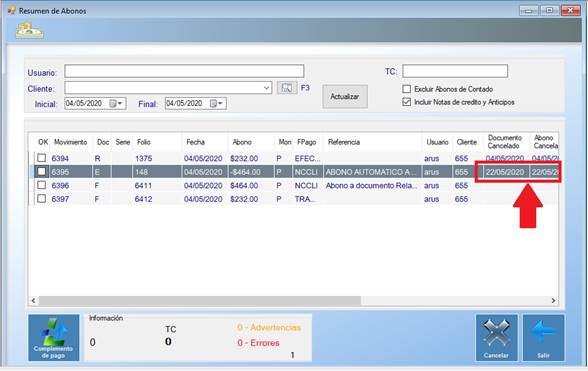Toggle Excluir Abonos de Contado checkbox
Image resolution: width=588 pixels, height=371 pixels.
(406, 89)
